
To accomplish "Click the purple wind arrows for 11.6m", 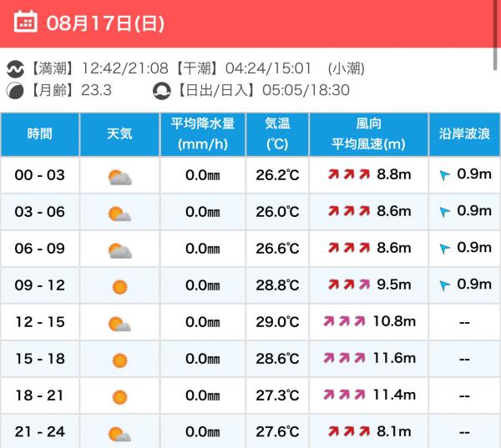I will tap(342, 359).
